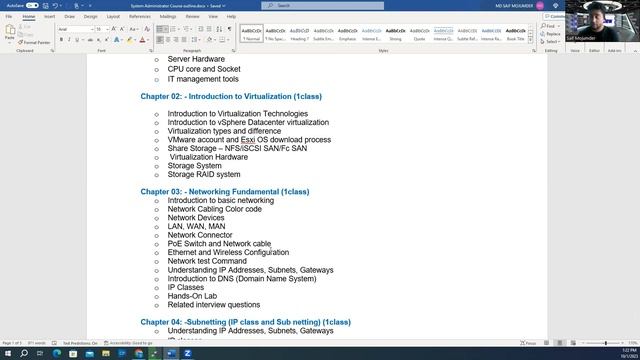This screenshot has height=360, width=640.
Task: Click the Save icon in title bar
Action: [45, 6]
